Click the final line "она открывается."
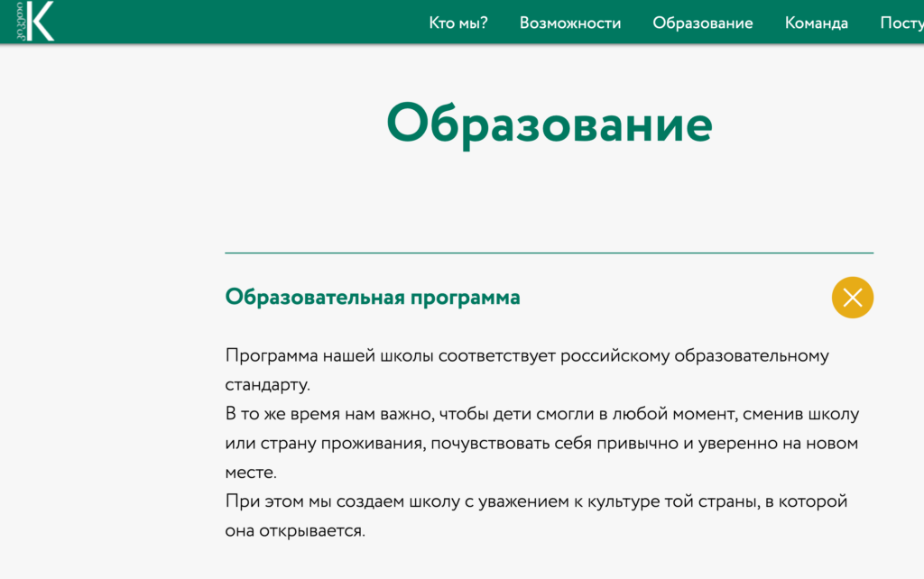 click(295, 531)
